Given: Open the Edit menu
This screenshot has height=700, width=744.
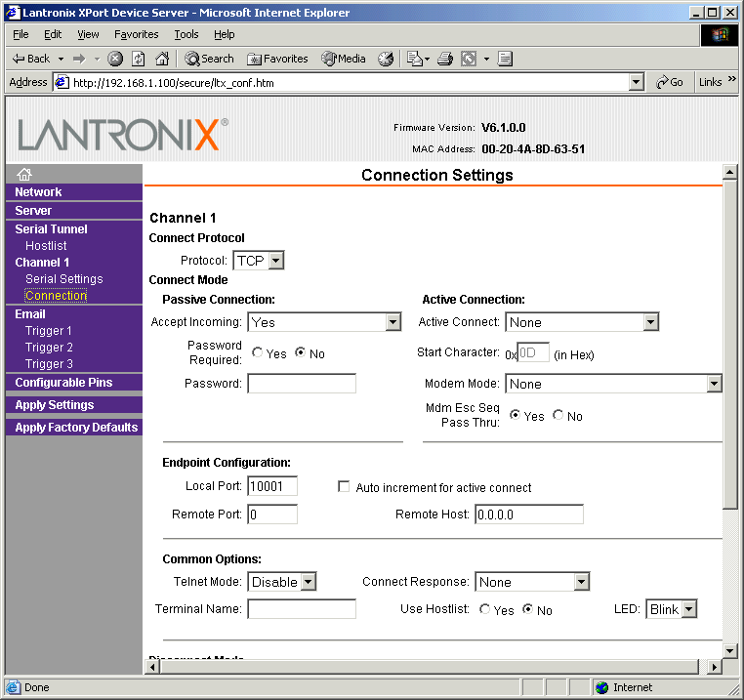Looking at the screenshot, I should pyautogui.click(x=53, y=34).
